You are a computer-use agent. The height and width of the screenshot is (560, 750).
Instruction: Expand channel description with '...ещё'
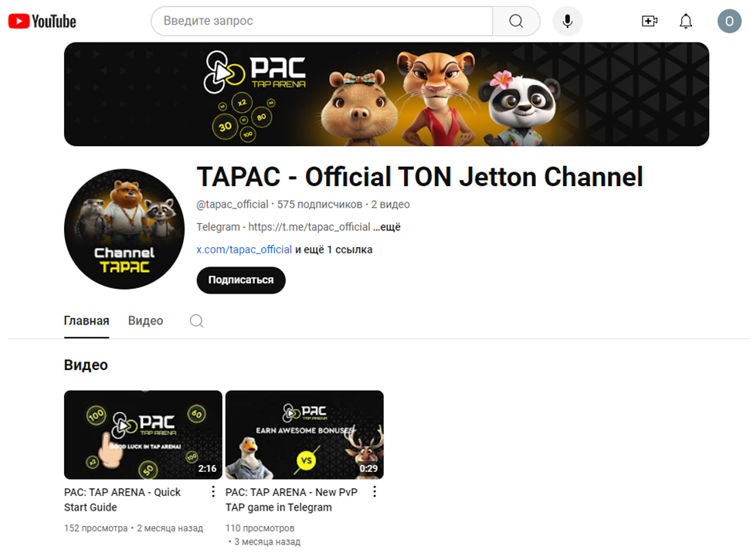[x=387, y=227]
